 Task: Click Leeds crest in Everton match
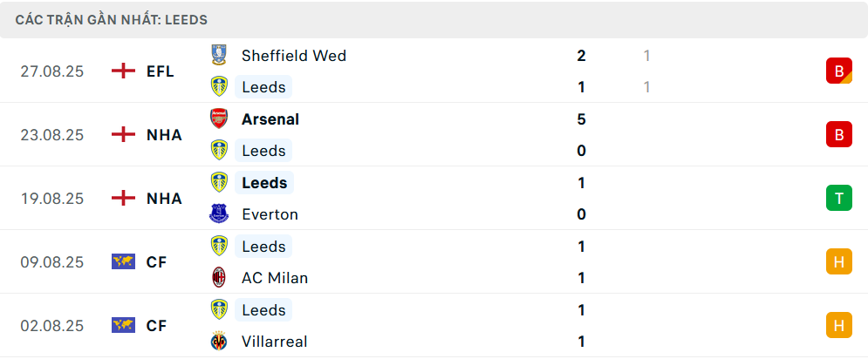pyautogui.click(x=219, y=183)
